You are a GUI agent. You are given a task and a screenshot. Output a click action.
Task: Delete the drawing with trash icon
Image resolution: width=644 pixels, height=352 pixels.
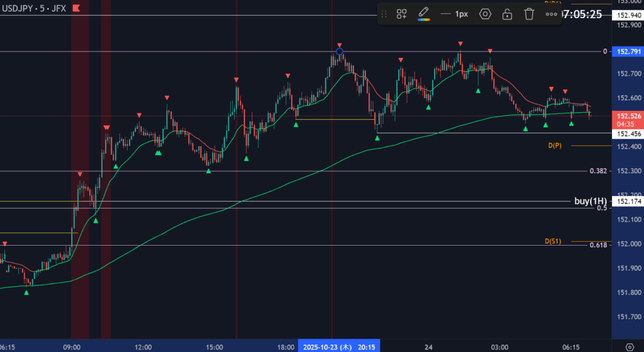point(530,14)
